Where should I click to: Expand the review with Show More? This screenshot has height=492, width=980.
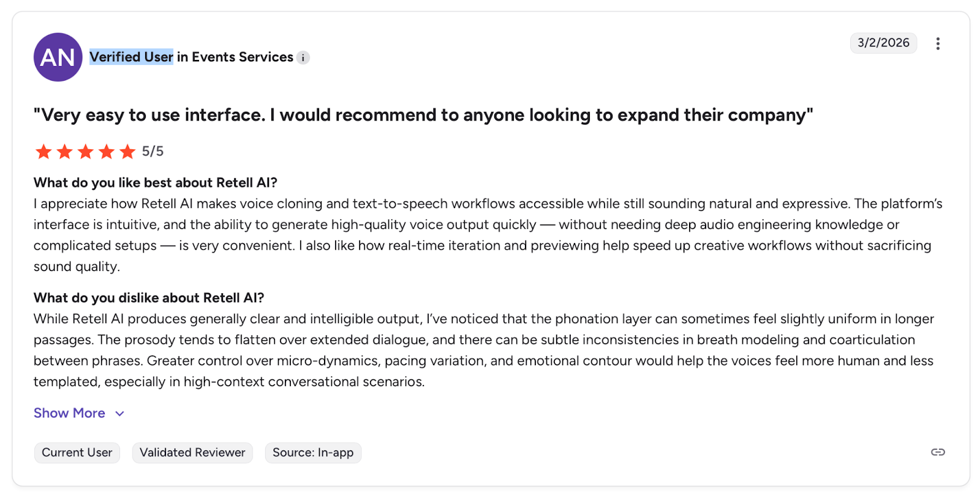pyautogui.click(x=69, y=413)
